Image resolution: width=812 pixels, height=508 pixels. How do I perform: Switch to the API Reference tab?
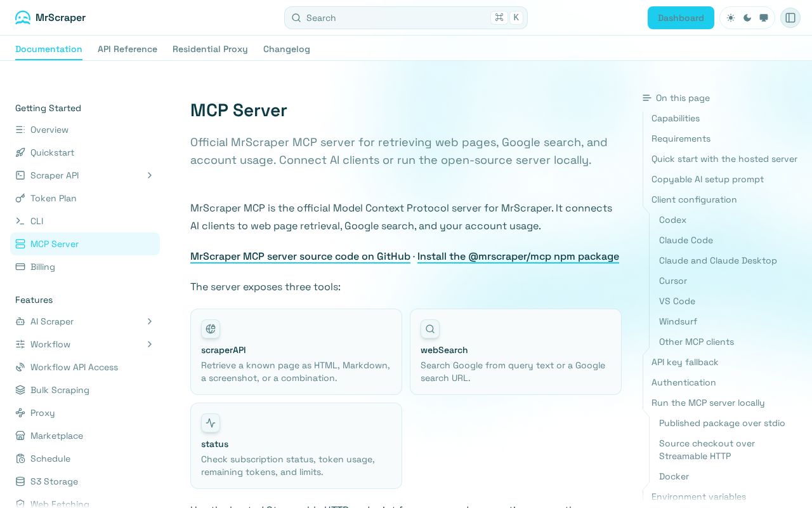pos(128,49)
